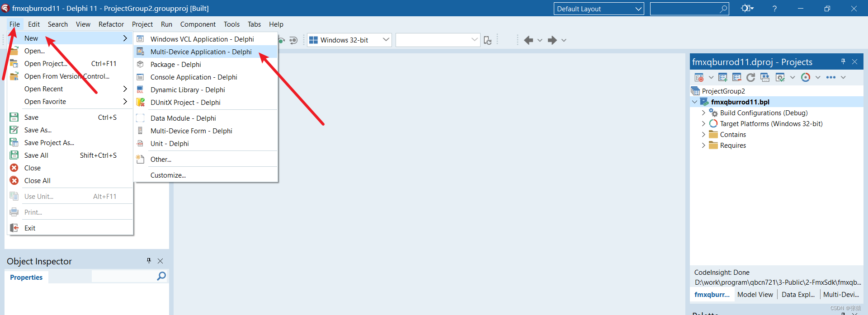Click the Exit door icon

[14, 228]
